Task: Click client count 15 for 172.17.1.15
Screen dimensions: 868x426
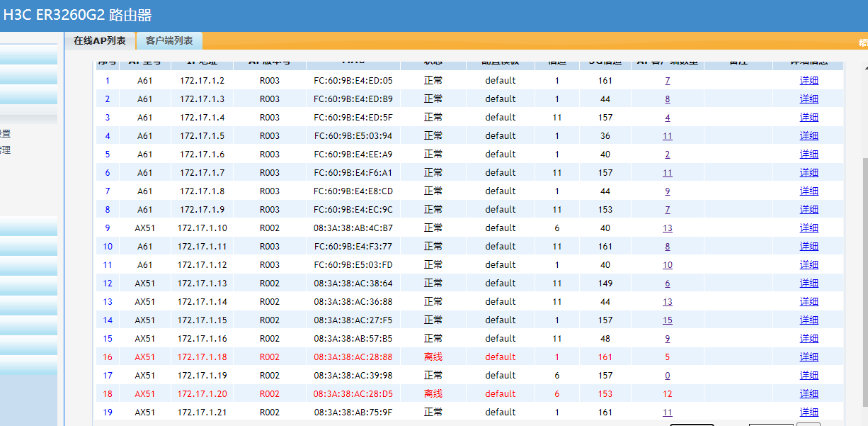Action: pyautogui.click(x=667, y=320)
